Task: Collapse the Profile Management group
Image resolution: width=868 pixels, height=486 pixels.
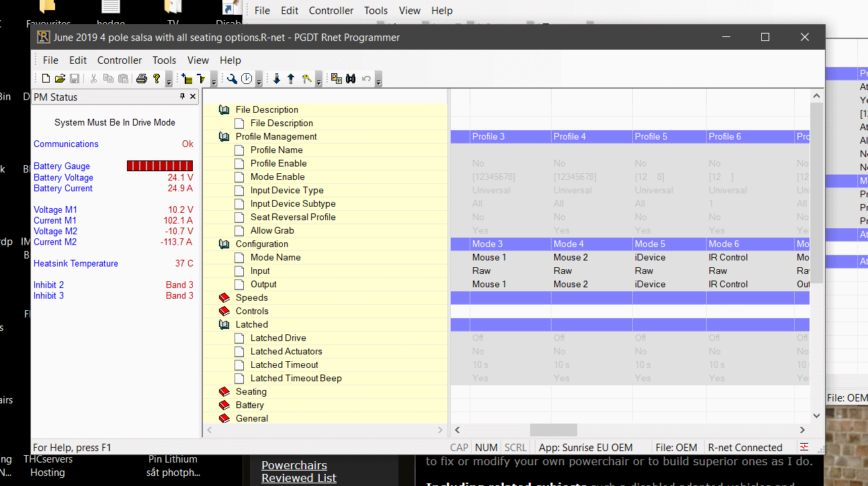Action: (224, 136)
